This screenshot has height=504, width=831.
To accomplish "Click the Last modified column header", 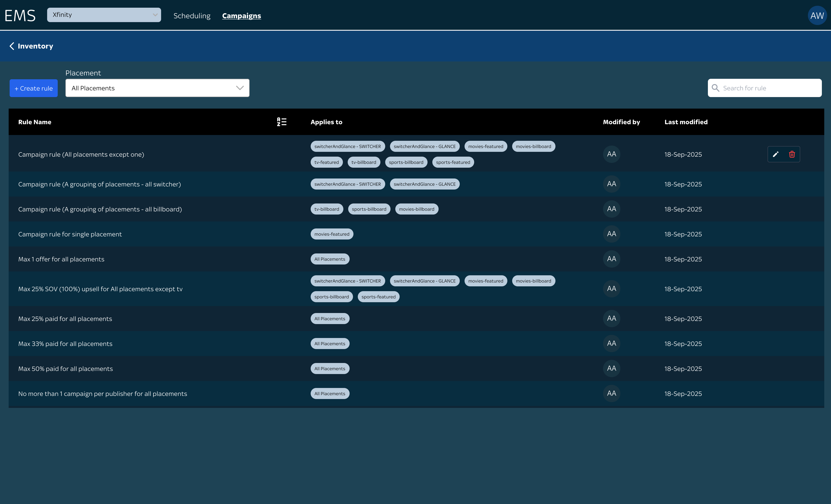I will pyautogui.click(x=686, y=122).
